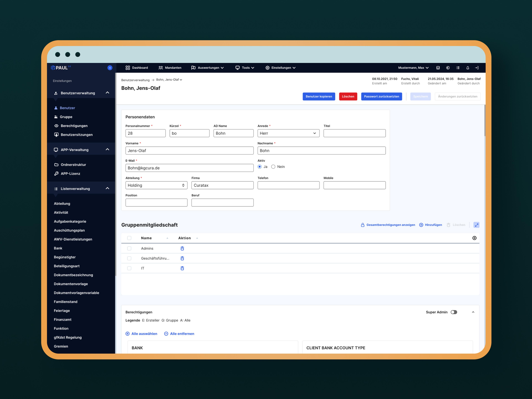The image size is (532, 399).
Task: Open the Abteilung dropdown showing Holding
Action: pos(156,185)
